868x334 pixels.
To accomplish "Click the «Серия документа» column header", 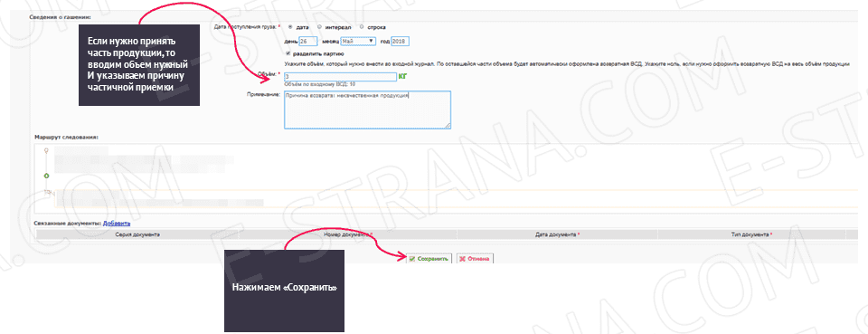I will (x=137, y=234).
